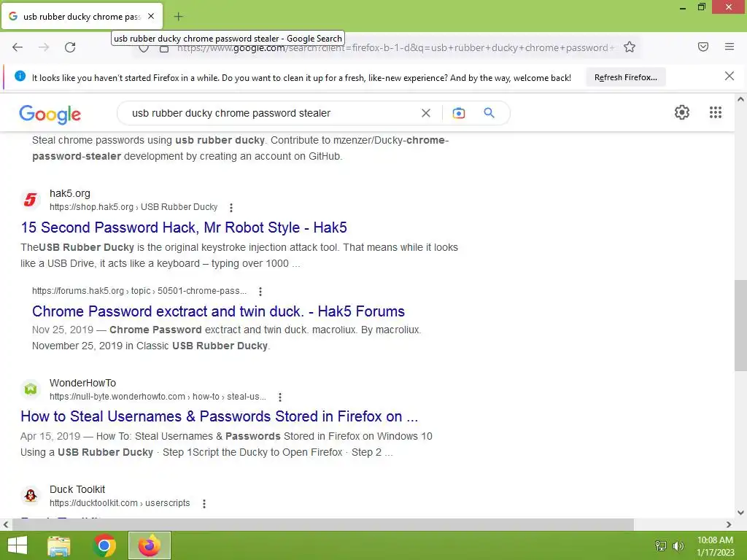The height and width of the screenshot is (560, 747).
Task: Bookmark this page with the star icon
Action: pyautogui.click(x=630, y=47)
